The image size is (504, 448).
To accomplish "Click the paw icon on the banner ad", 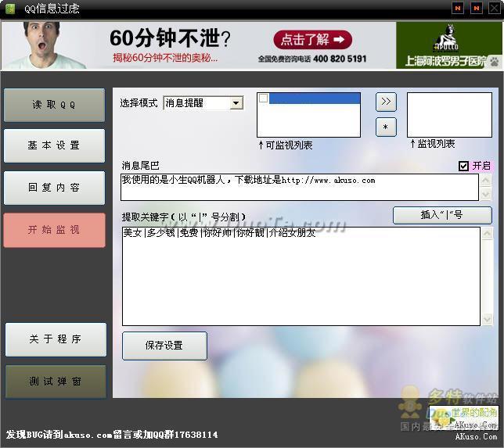I will point(495,61).
